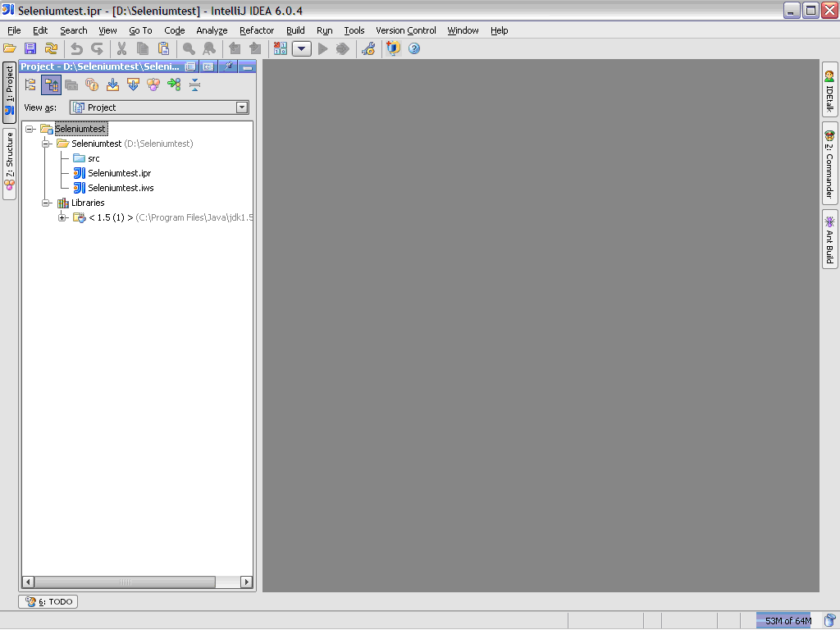Image resolution: width=840 pixels, height=630 pixels.
Task: Open the File menu
Action: [14, 30]
